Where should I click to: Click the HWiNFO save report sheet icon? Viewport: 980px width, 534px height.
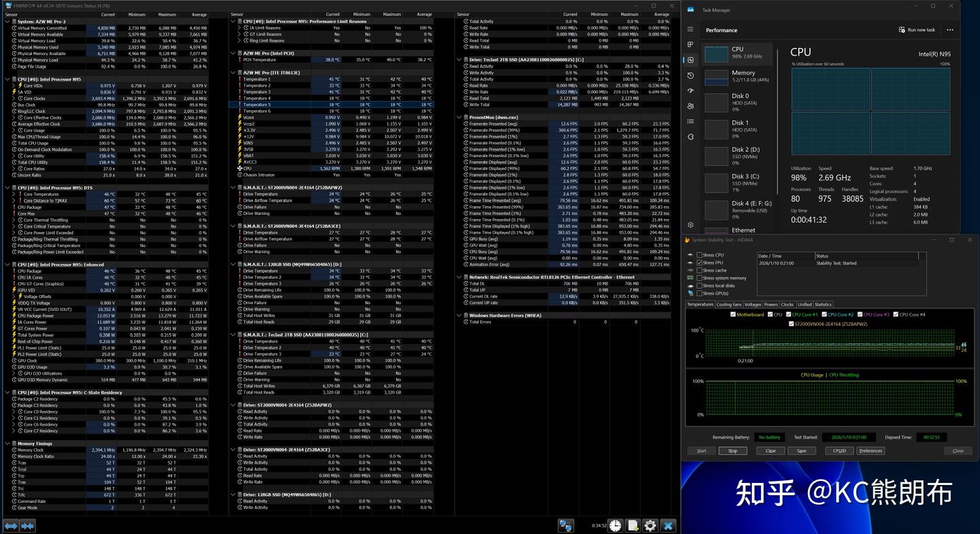(x=633, y=525)
